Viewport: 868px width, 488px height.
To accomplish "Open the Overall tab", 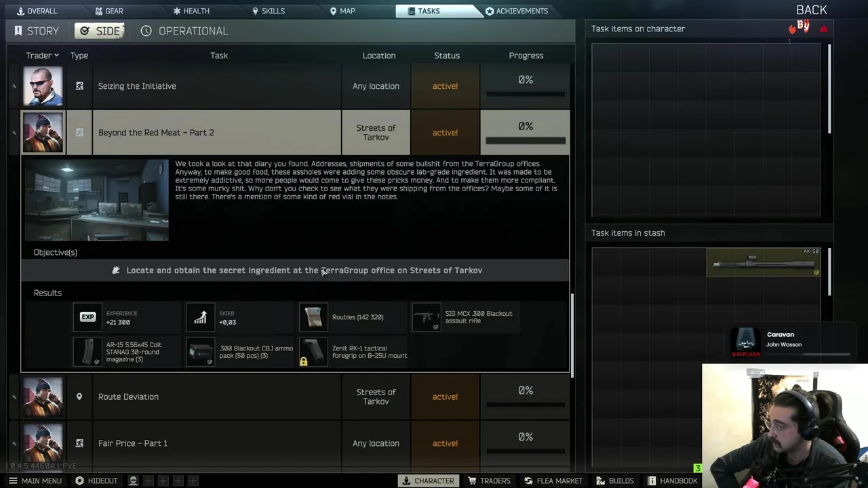I will coord(37,11).
